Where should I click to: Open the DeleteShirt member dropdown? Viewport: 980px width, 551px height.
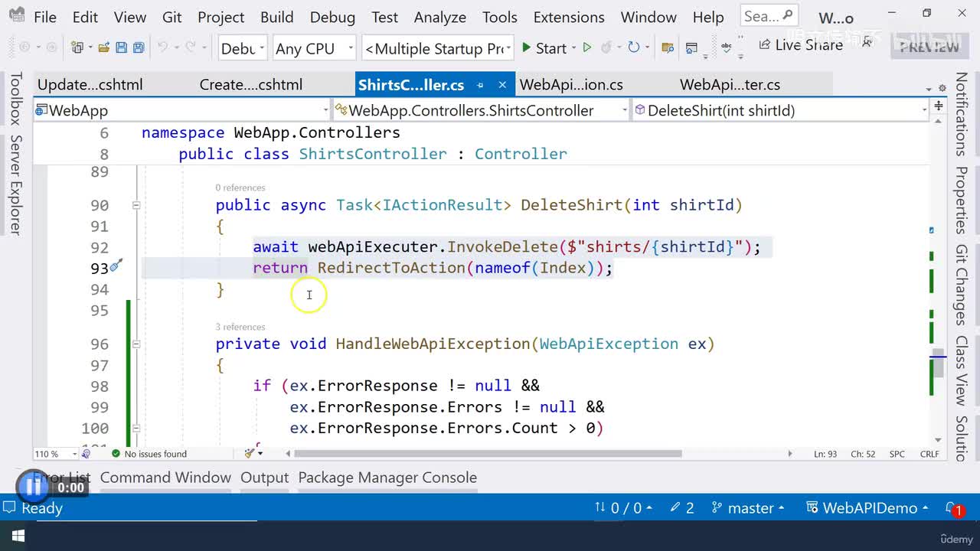[x=781, y=110]
